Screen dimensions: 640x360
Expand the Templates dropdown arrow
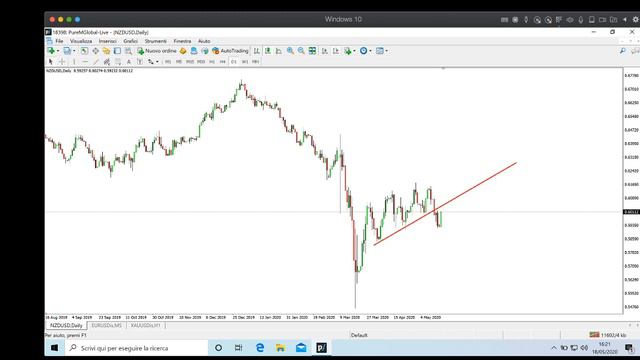[387, 51]
